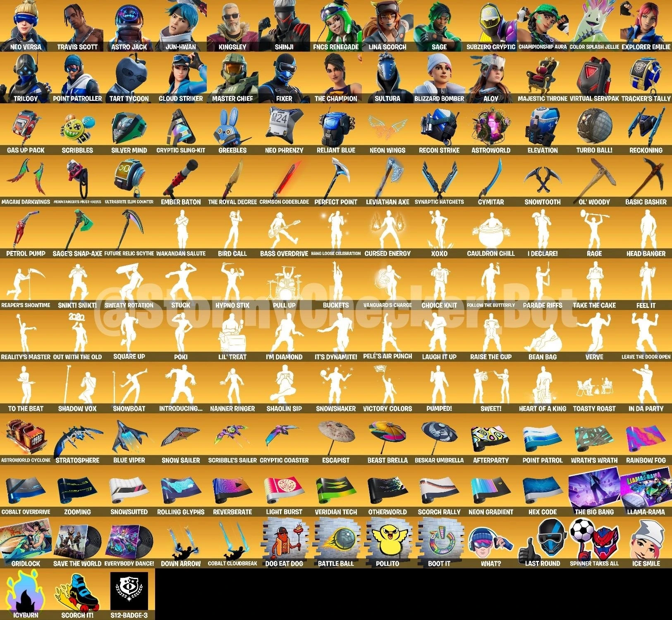Click the "NEO VERSA" label
The image size is (672, 620).
click(x=26, y=47)
